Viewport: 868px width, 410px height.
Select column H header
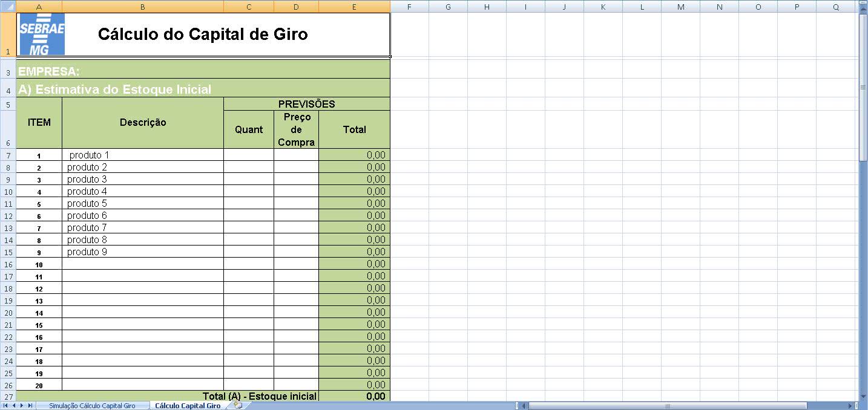pos(487,6)
